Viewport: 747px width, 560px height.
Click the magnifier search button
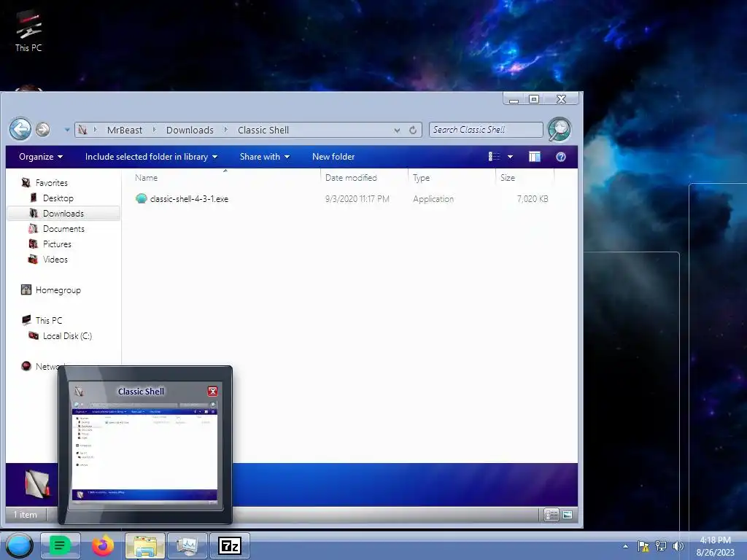(559, 130)
